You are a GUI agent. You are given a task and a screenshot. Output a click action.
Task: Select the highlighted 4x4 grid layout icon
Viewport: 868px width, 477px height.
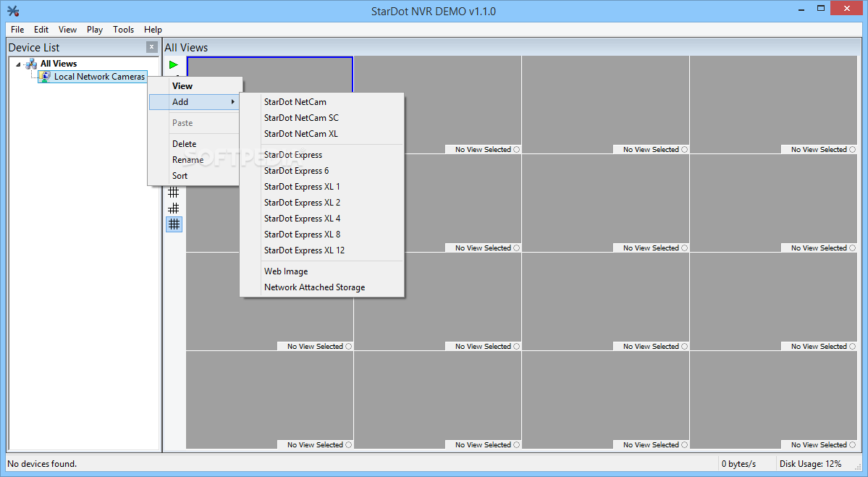[174, 224]
